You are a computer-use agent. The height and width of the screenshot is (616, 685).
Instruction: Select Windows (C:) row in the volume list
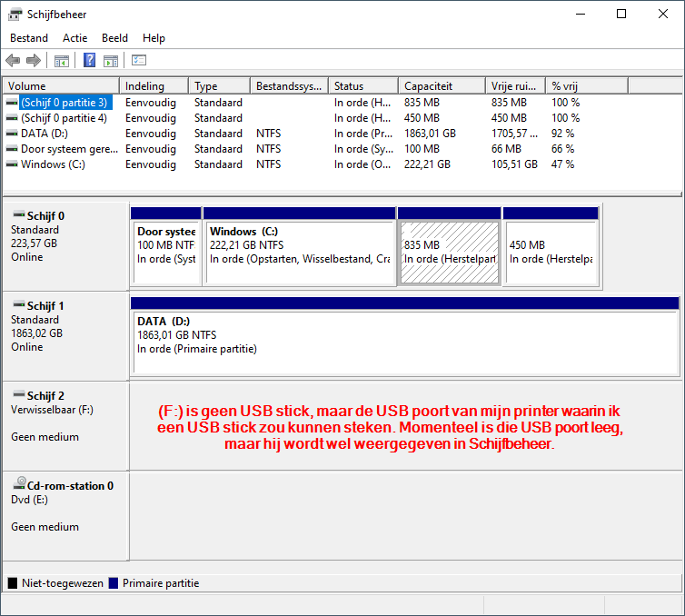[53, 164]
